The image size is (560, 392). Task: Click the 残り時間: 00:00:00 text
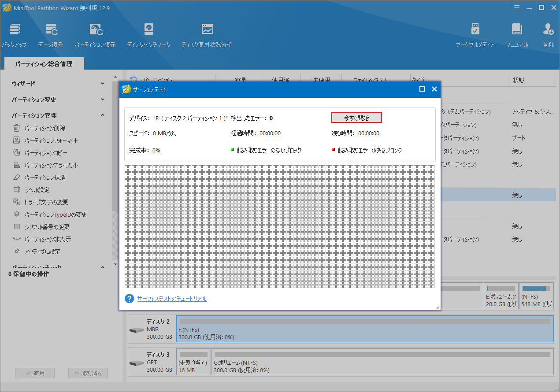(356, 133)
